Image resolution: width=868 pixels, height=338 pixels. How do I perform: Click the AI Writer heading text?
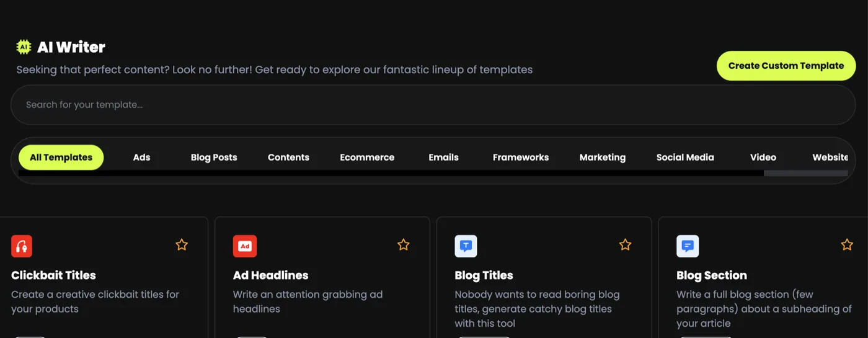[71, 47]
